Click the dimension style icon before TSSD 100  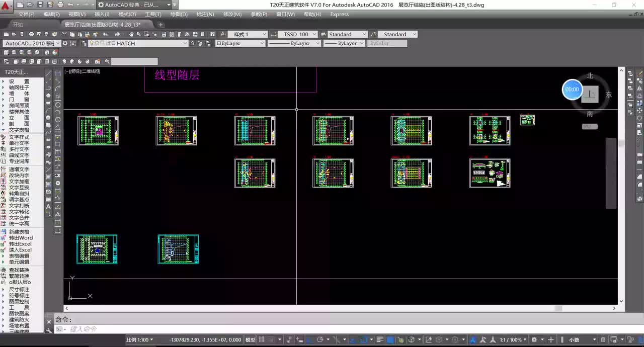(274, 34)
